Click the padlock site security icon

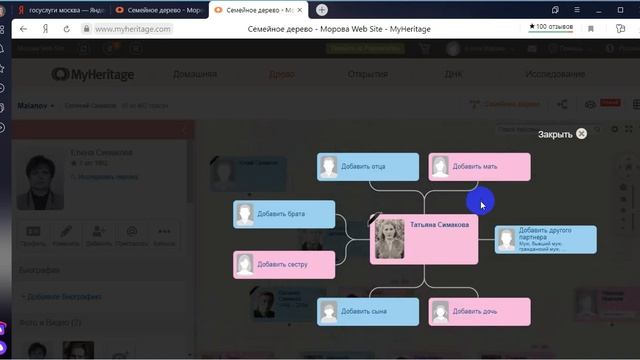tap(86, 29)
